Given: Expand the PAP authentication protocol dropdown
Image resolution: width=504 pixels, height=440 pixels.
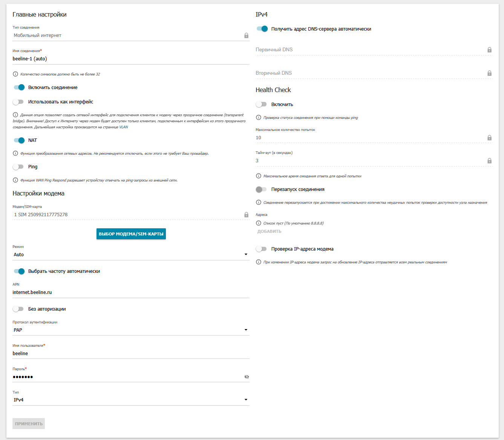Looking at the screenshot, I should [x=131, y=330].
